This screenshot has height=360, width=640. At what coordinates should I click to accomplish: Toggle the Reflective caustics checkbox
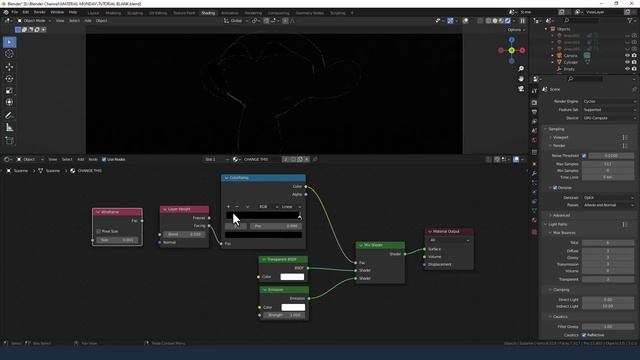(x=584, y=335)
